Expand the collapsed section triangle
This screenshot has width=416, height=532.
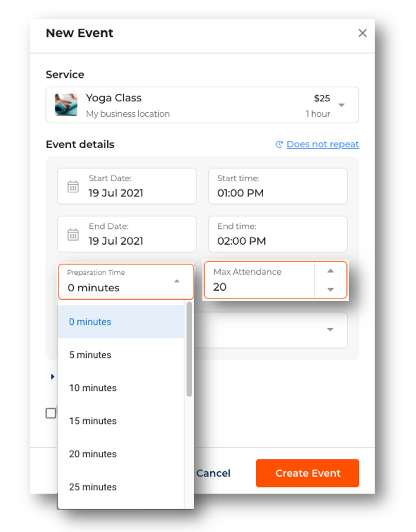[x=53, y=376]
